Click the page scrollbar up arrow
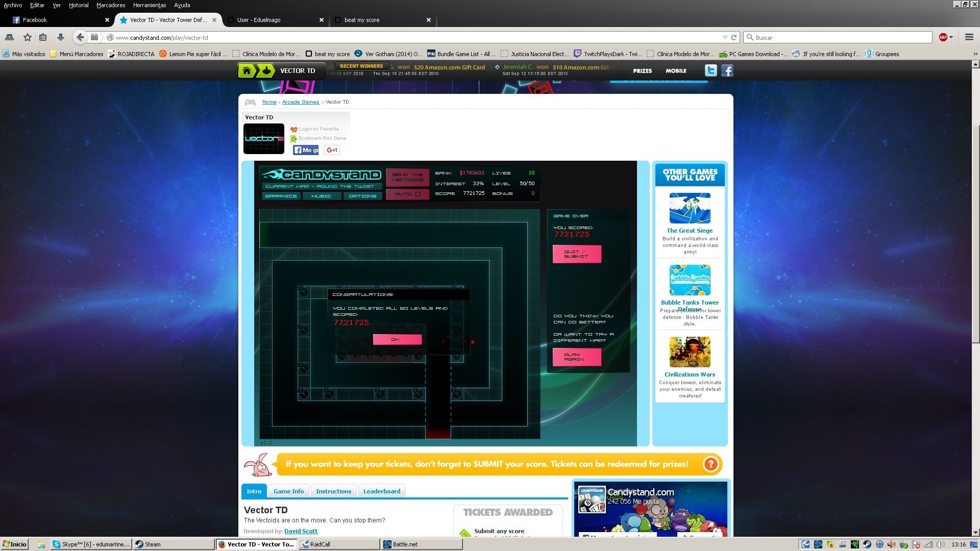This screenshot has height=551, width=980. [975, 65]
